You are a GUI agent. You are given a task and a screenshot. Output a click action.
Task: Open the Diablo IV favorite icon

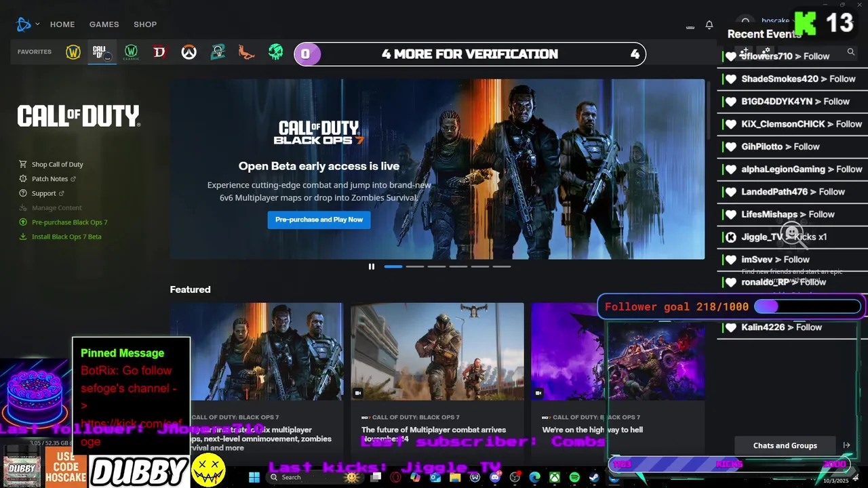coord(160,52)
